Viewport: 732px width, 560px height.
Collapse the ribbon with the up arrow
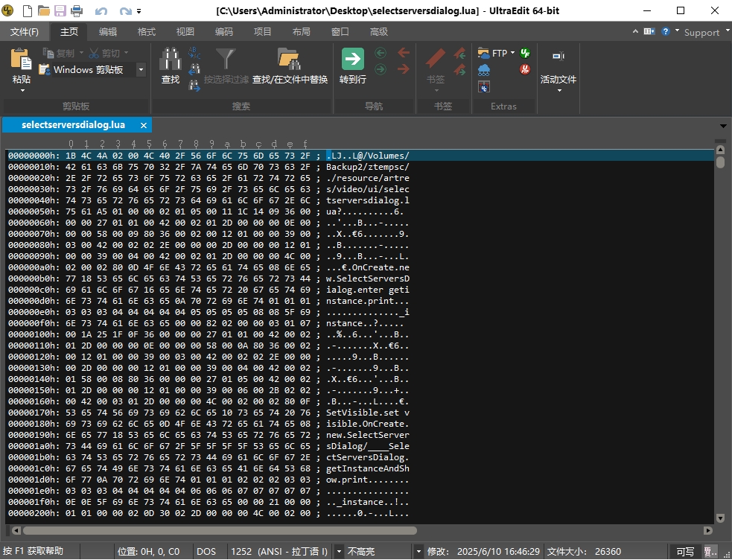[x=636, y=31]
